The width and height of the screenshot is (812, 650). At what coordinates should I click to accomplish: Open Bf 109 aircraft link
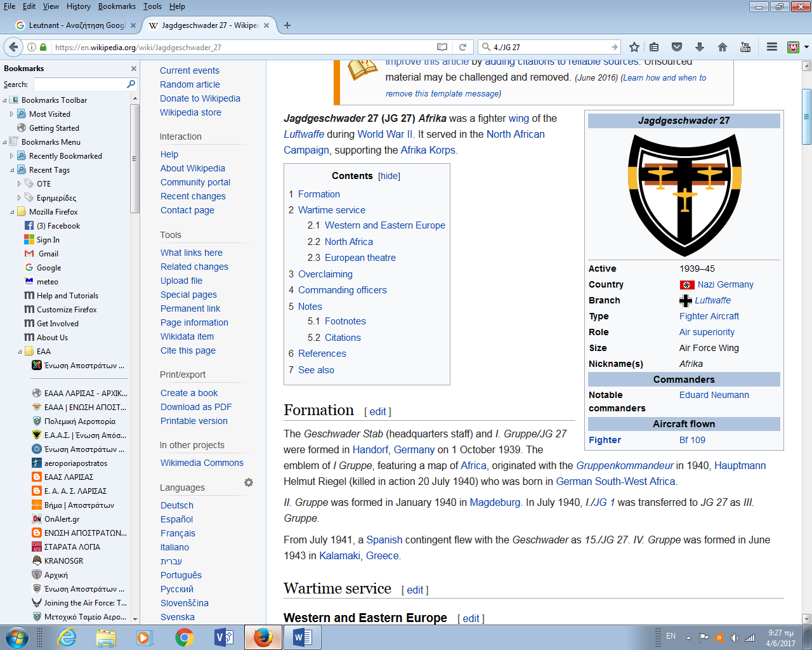[692, 440]
